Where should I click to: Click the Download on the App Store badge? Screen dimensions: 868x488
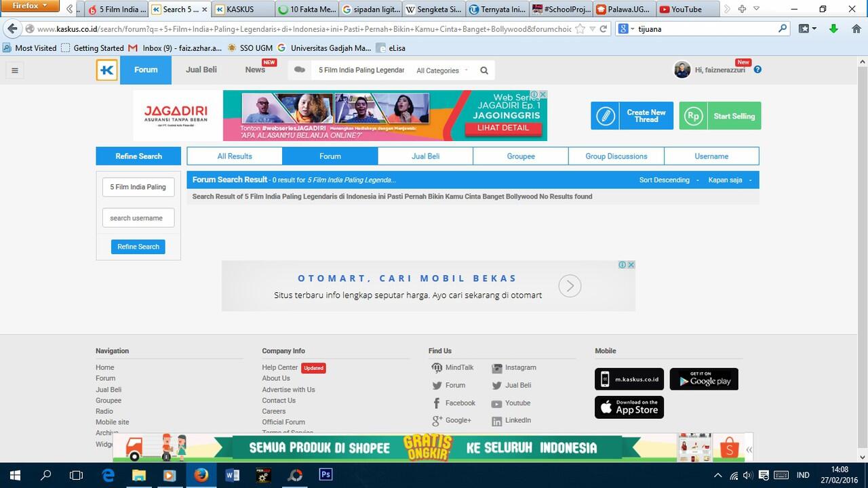pyautogui.click(x=629, y=407)
